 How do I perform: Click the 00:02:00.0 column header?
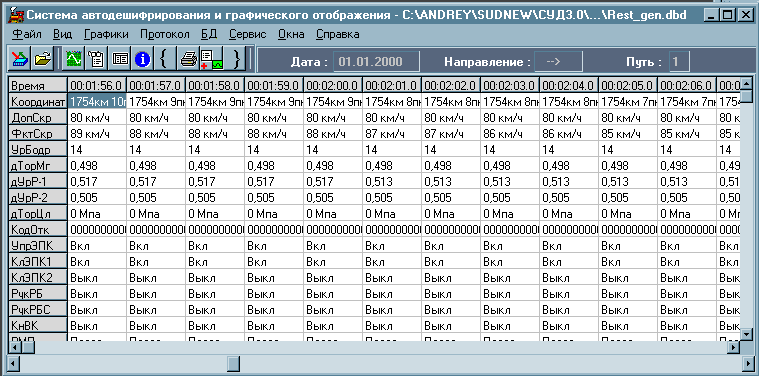tap(333, 85)
